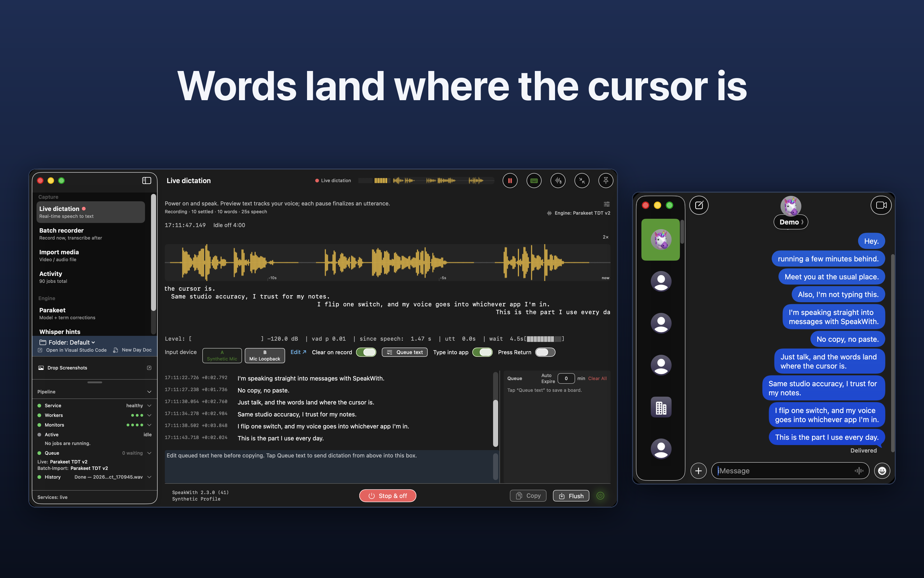Click the pin window icon
This screenshot has width=924, height=578.
tap(606, 180)
